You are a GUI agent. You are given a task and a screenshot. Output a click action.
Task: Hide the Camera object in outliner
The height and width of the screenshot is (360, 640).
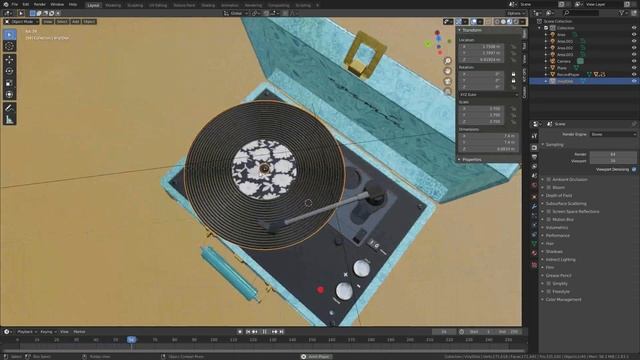point(634,61)
